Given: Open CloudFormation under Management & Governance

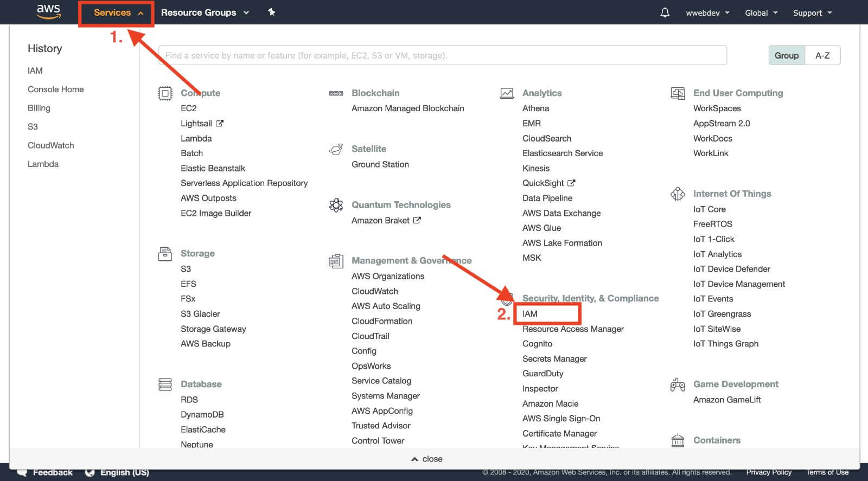Looking at the screenshot, I should pyautogui.click(x=382, y=321).
